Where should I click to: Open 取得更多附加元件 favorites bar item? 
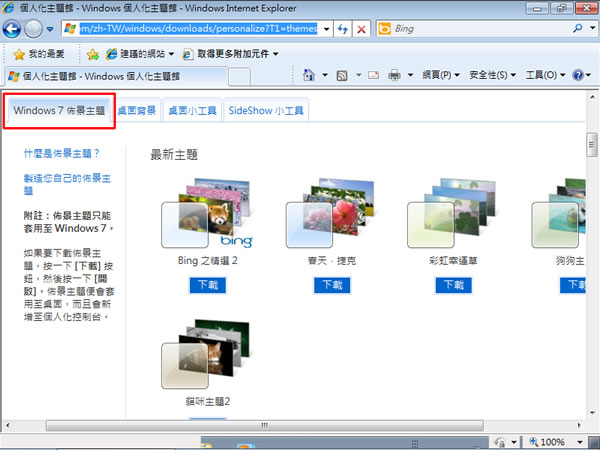[x=230, y=54]
